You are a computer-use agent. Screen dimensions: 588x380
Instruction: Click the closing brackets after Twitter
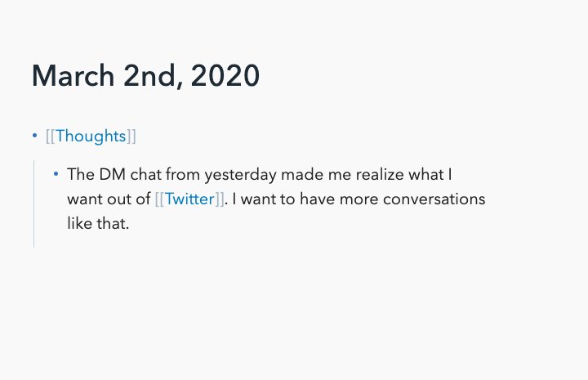click(x=220, y=199)
